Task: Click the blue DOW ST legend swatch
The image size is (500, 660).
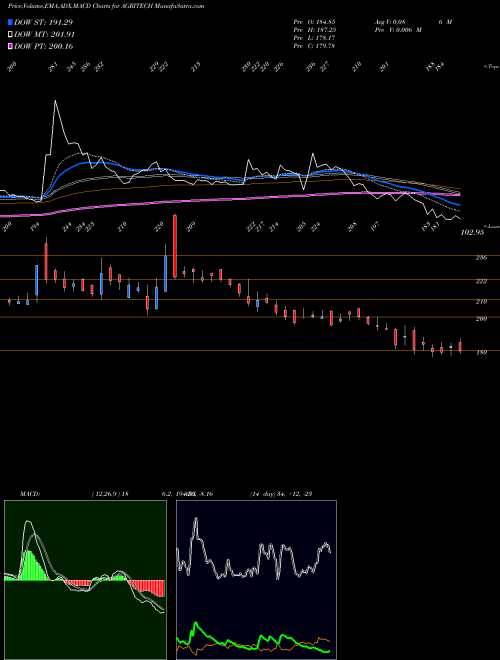Action: point(10,22)
